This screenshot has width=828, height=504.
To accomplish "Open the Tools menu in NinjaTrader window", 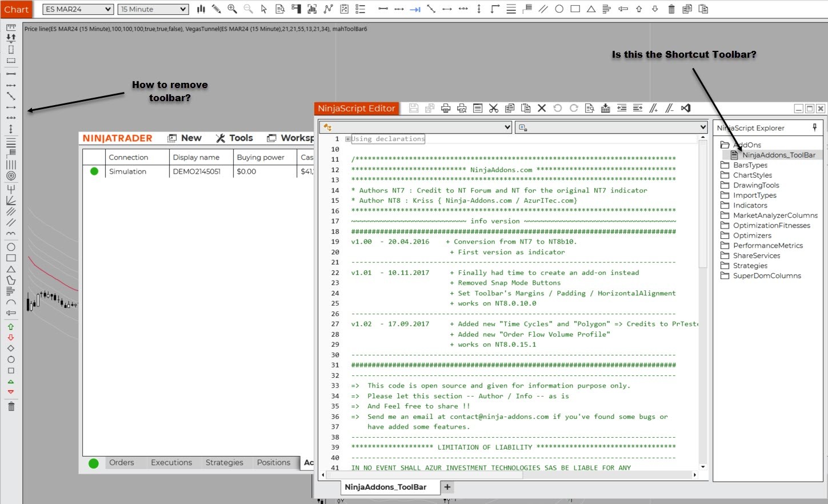I will click(x=234, y=138).
